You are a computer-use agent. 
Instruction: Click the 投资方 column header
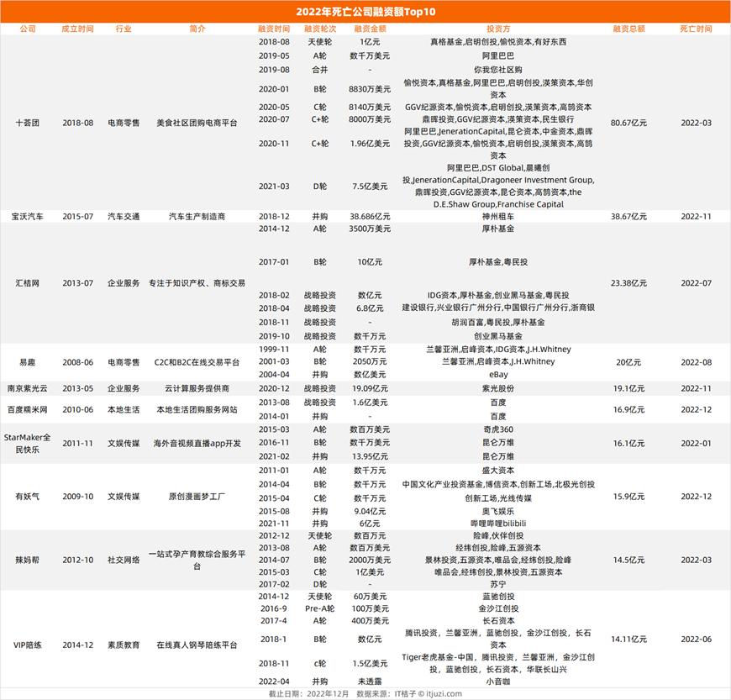click(x=498, y=29)
